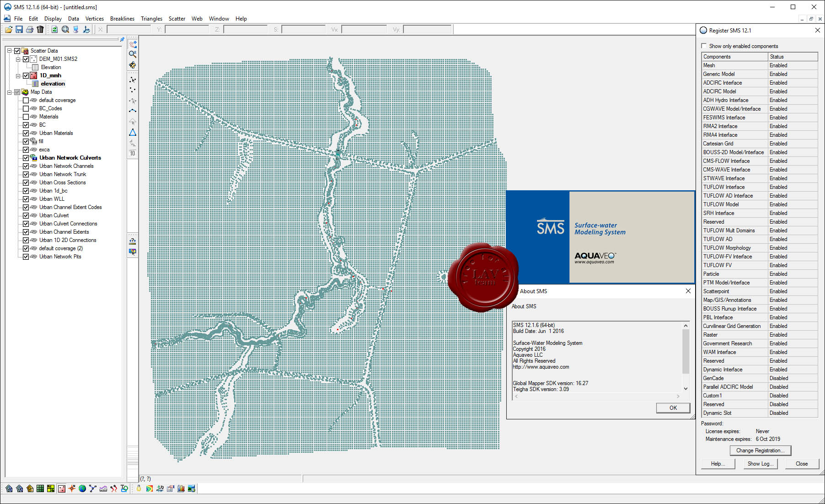Click the plan view axes icon
The width and height of the screenshot is (825, 504).
(86, 29)
